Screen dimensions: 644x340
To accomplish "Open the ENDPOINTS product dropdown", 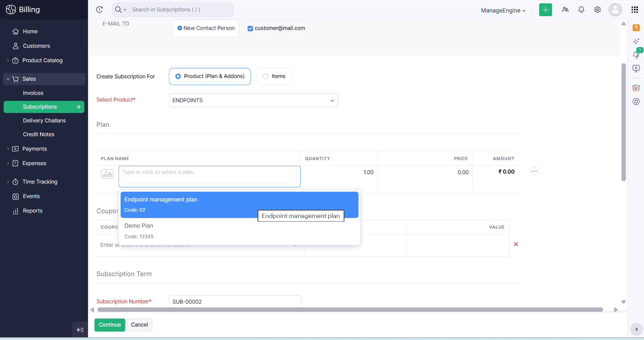I will 253,101.
